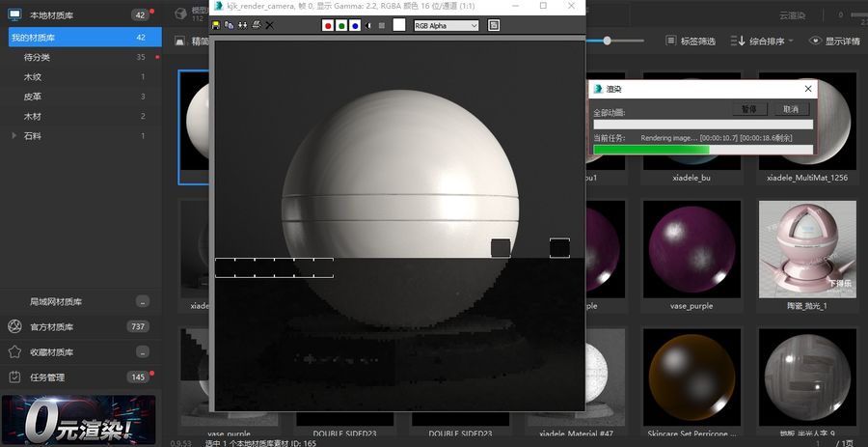Click the clone render frame window icon
This screenshot has height=447, width=868.
coord(242,25)
